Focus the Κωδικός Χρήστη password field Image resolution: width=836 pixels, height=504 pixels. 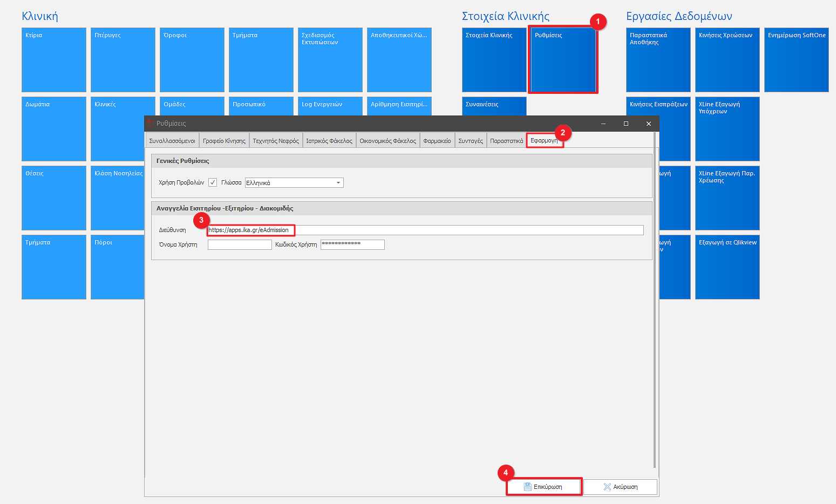tap(352, 245)
